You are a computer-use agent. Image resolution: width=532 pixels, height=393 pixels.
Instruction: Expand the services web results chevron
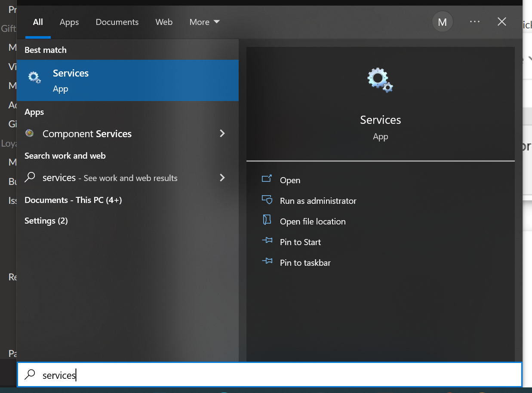click(222, 177)
